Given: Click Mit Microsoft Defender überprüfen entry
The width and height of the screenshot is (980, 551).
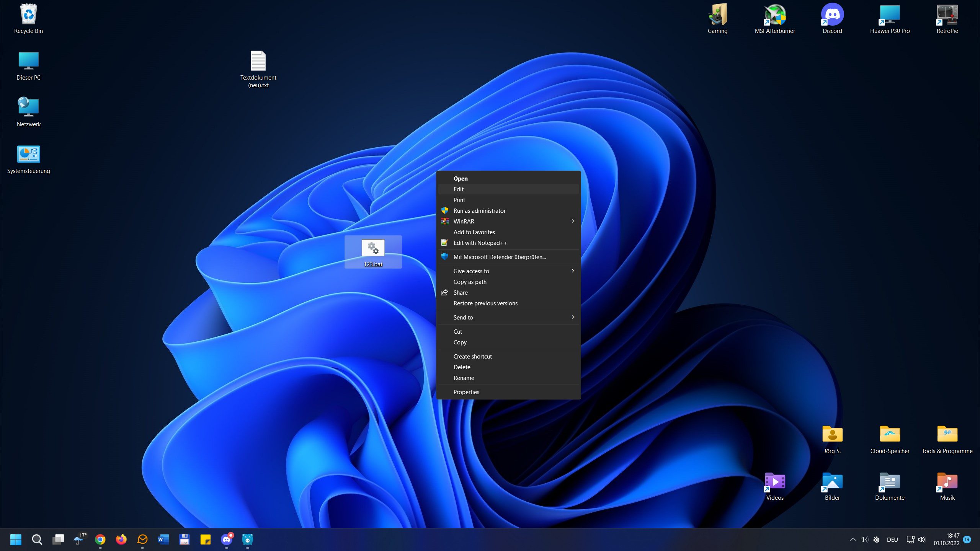Looking at the screenshot, I should pos(500,257).
